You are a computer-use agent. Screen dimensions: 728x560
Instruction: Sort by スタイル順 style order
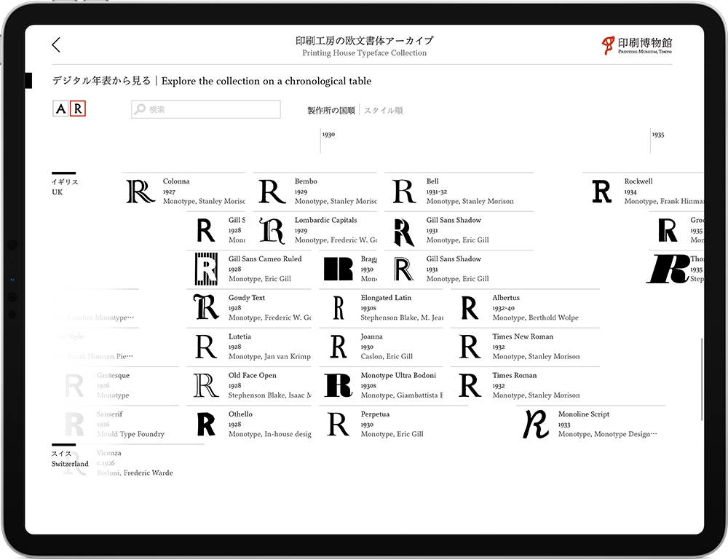point(383,111)
